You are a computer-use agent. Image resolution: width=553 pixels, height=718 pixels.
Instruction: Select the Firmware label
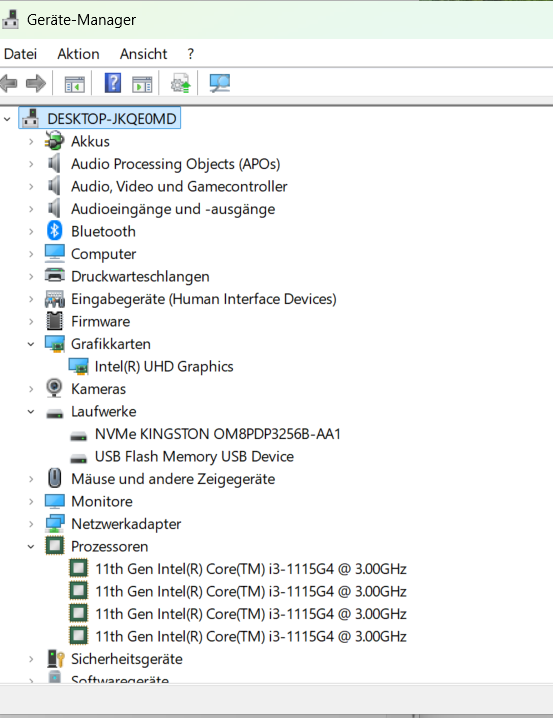100,321
